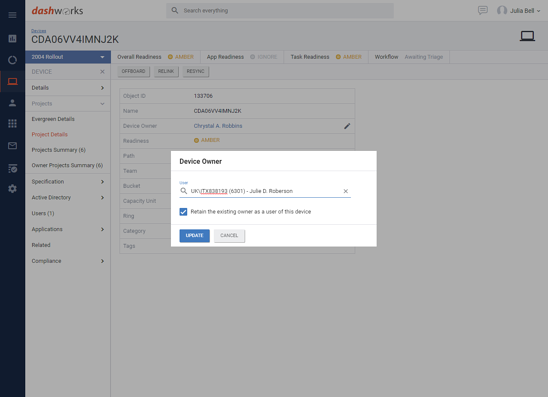
Task: Open the dashboards chart icon in sidebar
Action: coord(12,38)
